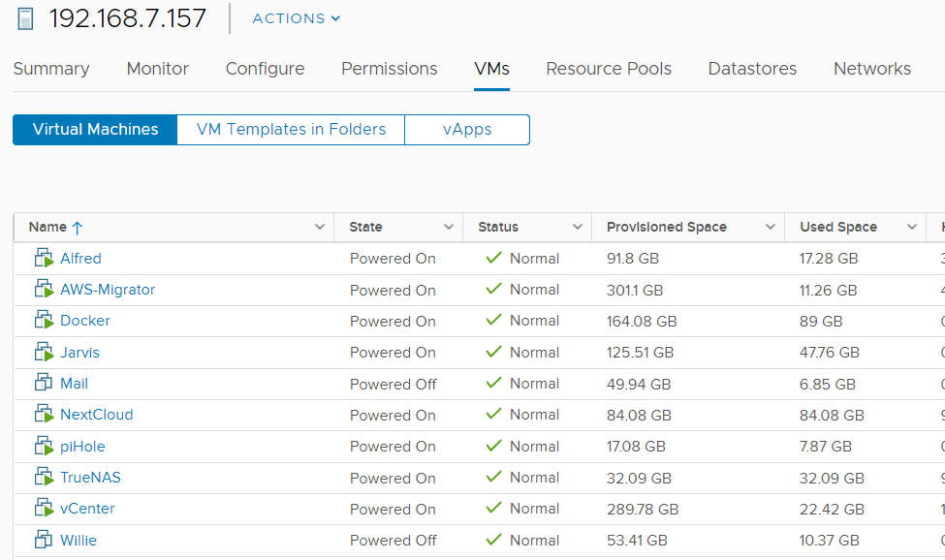Click the '192.168.7.157' host title
The height and width of the screenshot is (560, 945).
(128, 18)
